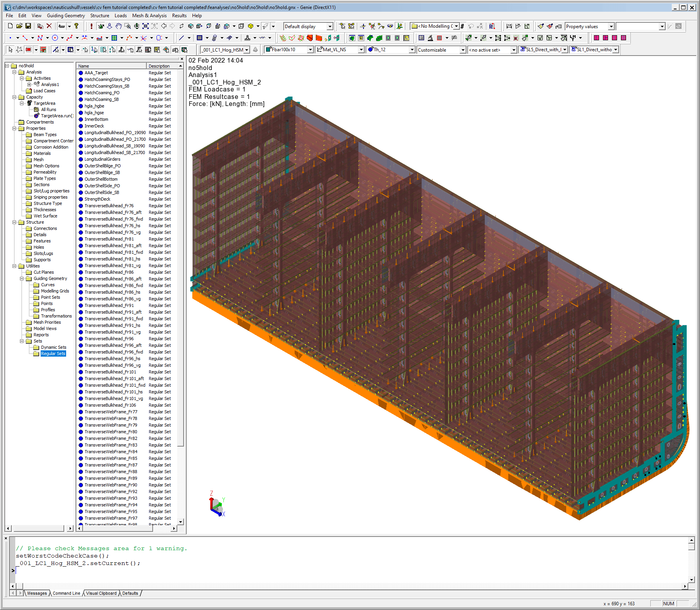Image resolution: width=700 pixels, height=610 pixels.
Task: Select the Regular Sets tree item
Action: click(53, 353)
